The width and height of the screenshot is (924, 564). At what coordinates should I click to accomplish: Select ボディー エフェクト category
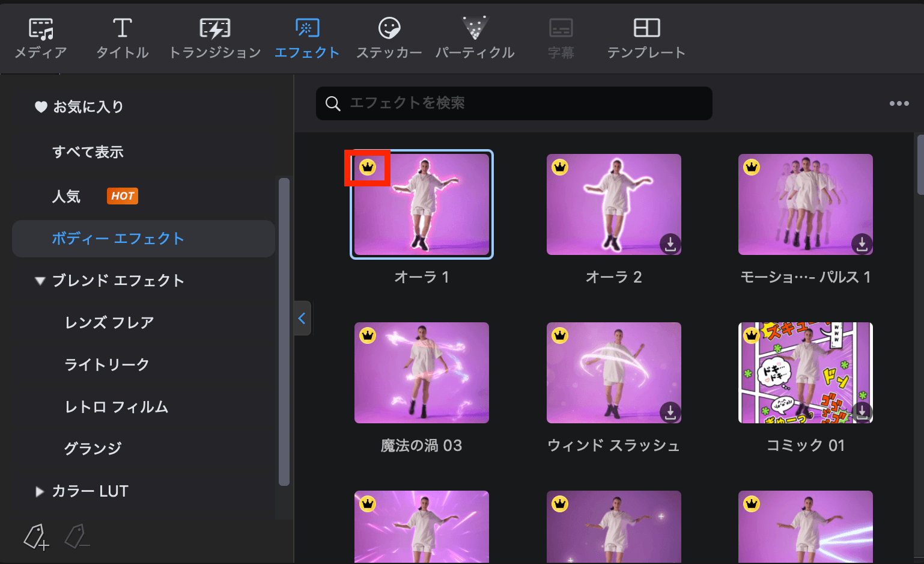(118, 239)
